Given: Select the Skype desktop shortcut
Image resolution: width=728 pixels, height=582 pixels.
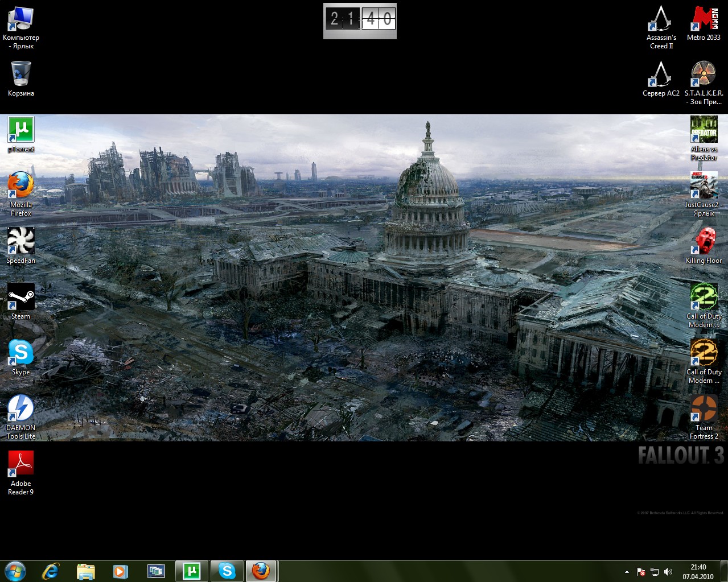Looking at the screenshot, I should click(x=21, y=357).
